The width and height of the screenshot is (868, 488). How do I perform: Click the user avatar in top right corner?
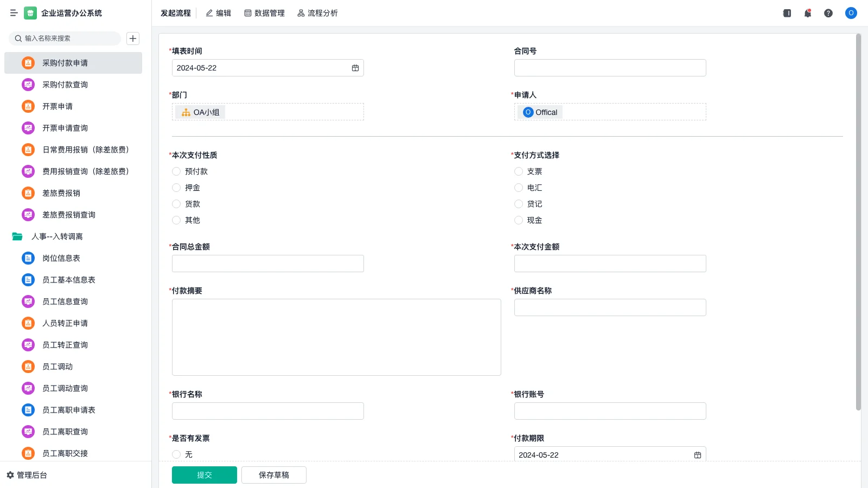[x=851, y=13]
